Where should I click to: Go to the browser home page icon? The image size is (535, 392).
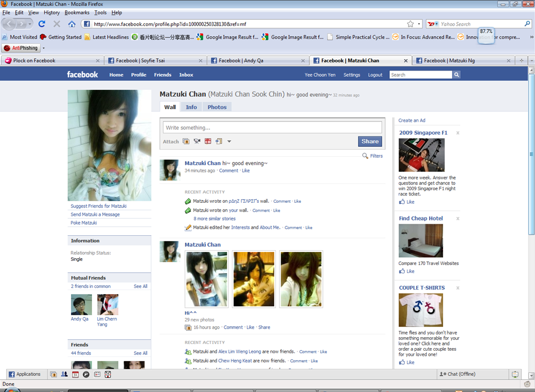tap(72, 24)
